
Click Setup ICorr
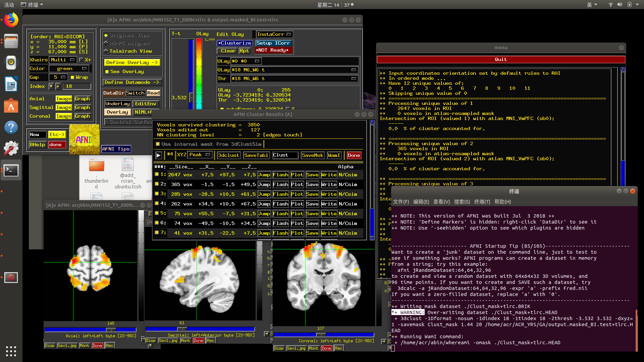point(273,43)
